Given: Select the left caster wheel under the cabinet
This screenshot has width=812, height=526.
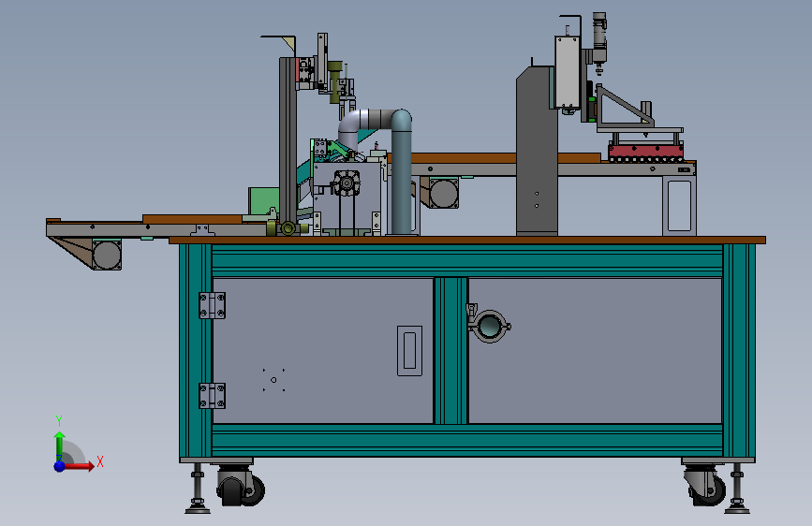Looking at the screenshot, I should (x=241, y=486).
